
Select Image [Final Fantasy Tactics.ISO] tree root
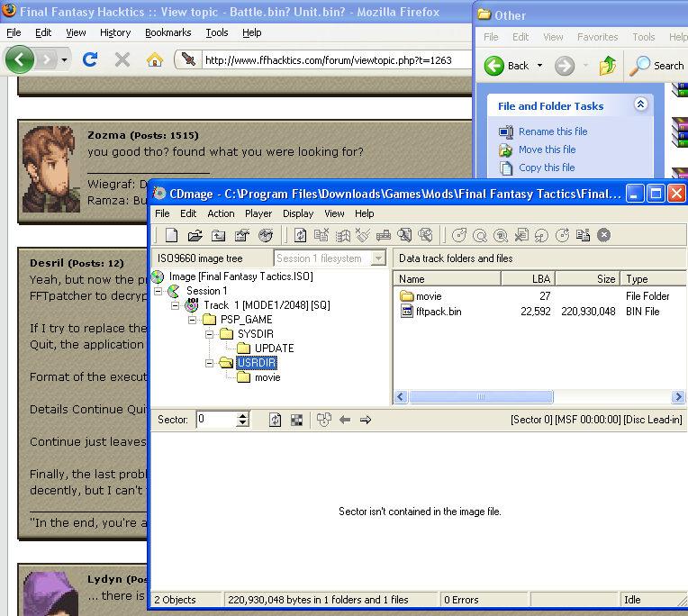point(240,276)
